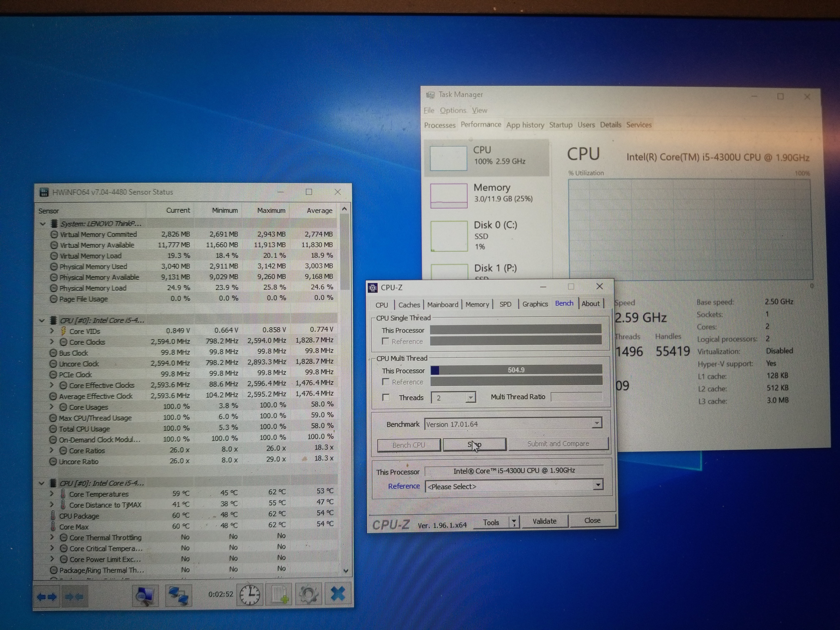The height and width of the screenshot is (630, 840).
Task: Click the HWiNFO64 title bar app icon
Action: (44, 192)
